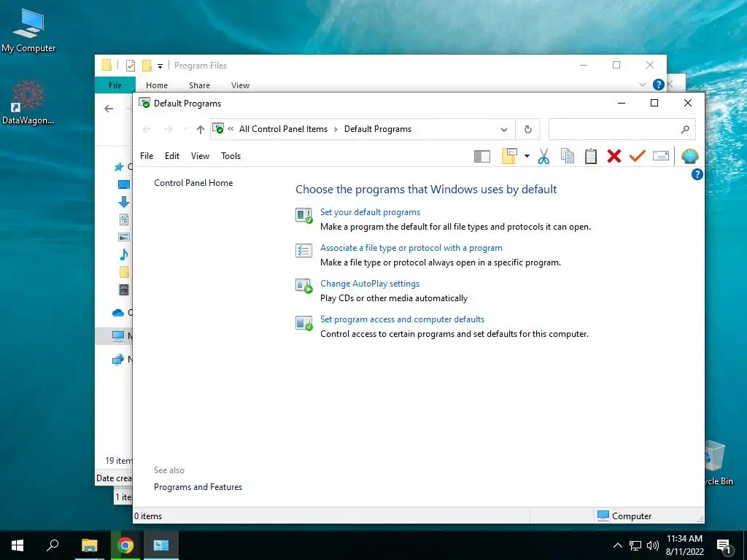Open File tab in Program Files window

[x=115, y=85]
